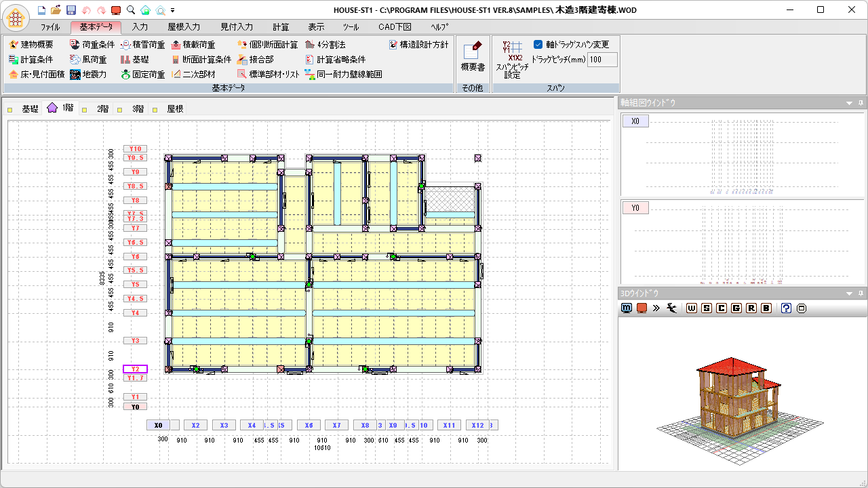Viewport: 868px width, 488px height.
Task: Click the X0 axis button in 軸組図 panel
Action: pyautogui.click(x=635, y=121)
